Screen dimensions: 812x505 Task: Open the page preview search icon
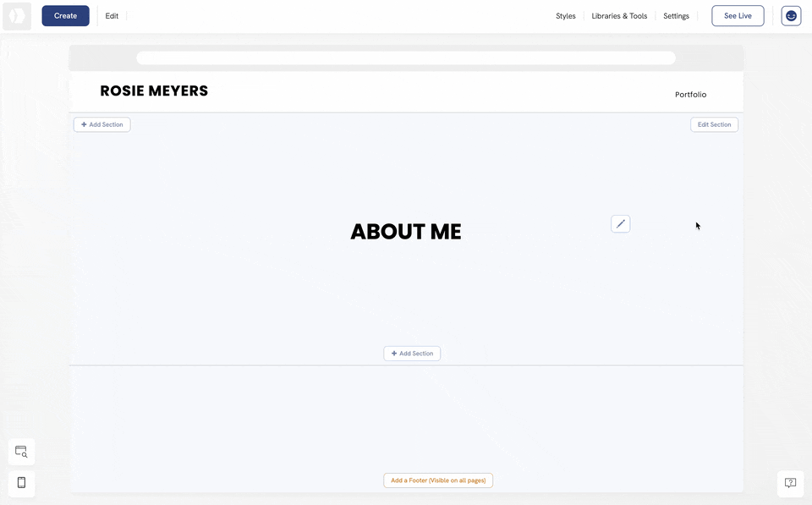click(x=21, y=452)
